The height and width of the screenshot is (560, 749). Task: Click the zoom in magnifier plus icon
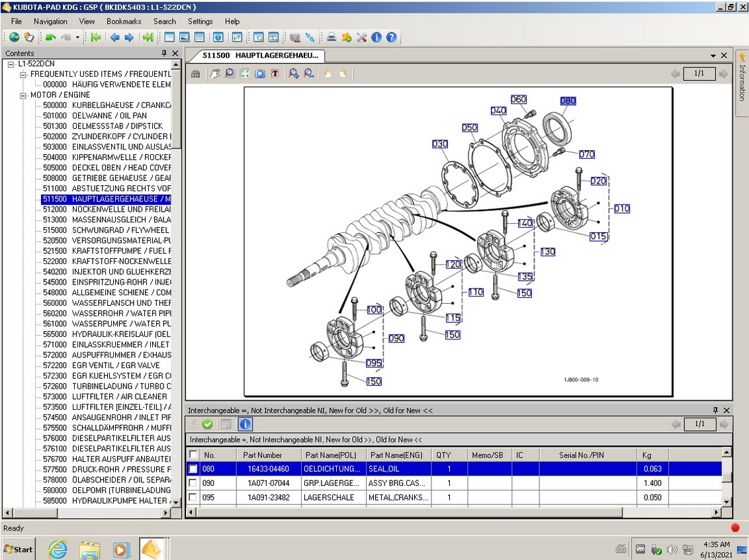[x=294, y=73]
